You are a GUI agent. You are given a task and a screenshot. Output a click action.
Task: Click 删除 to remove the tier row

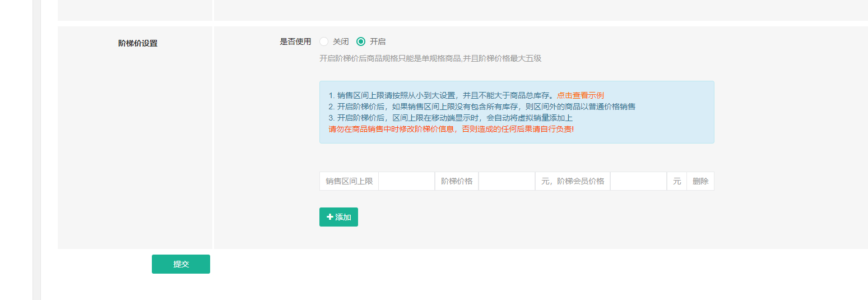coord(700,181)
